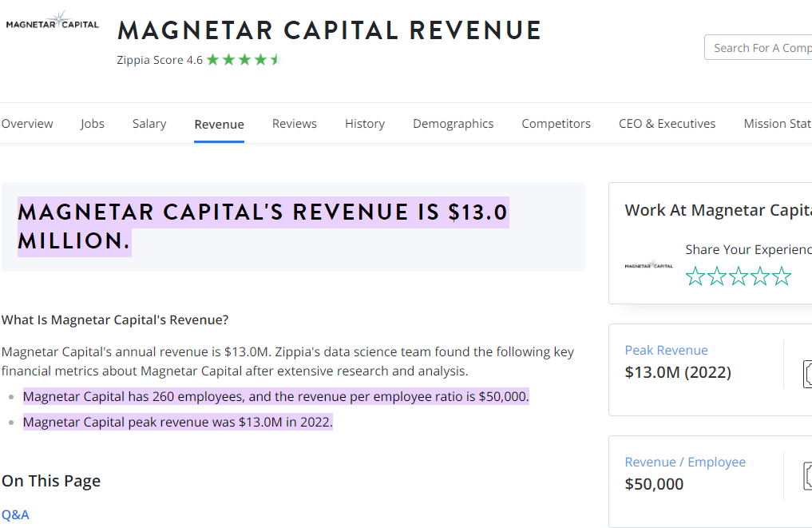Click the headline "Magnetar Capital's revenue is $13.0 million."
This screenshot has width=812, height=528.
click(x=263, y=226)
